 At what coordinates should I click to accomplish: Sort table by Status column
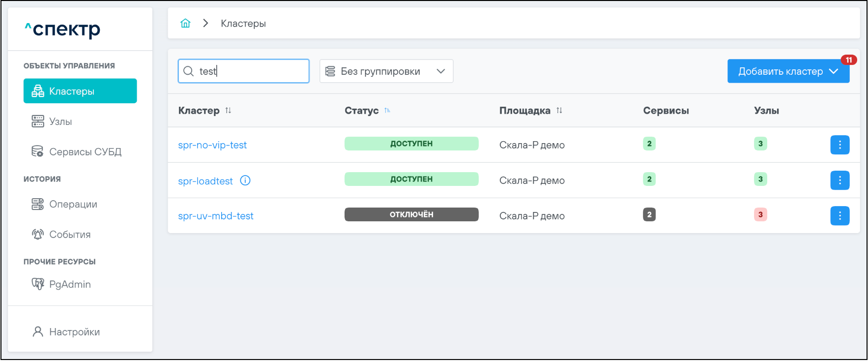(387, 111)
